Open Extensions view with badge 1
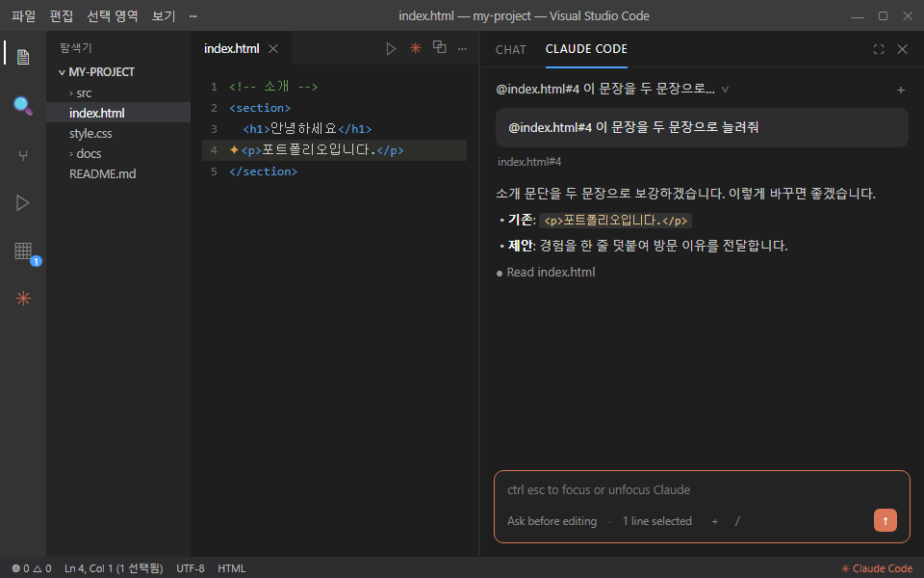 (x=23, y=251)
